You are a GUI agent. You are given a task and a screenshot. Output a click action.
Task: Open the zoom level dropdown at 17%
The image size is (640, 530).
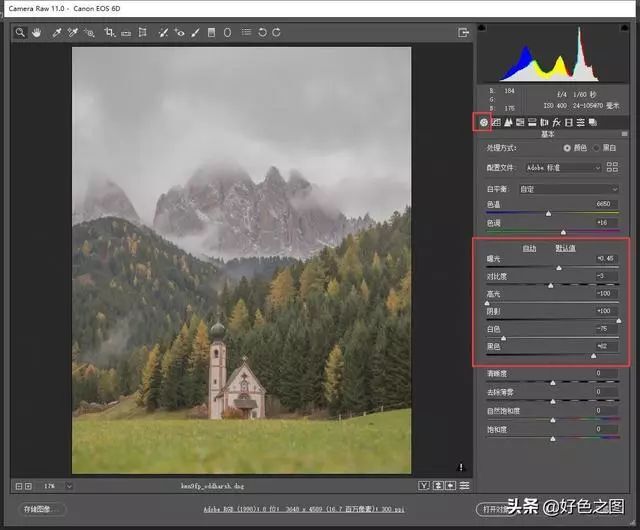point(56,486)
